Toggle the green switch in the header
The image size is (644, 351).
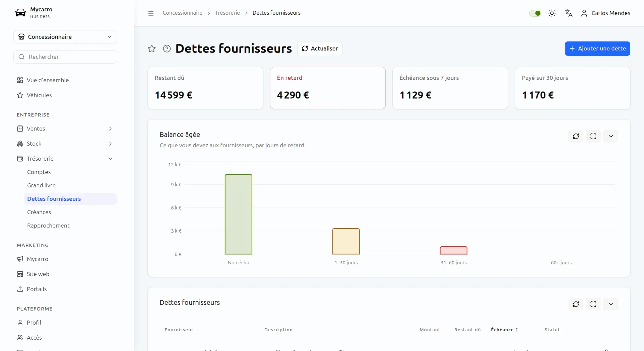click(x=535, y=13)
